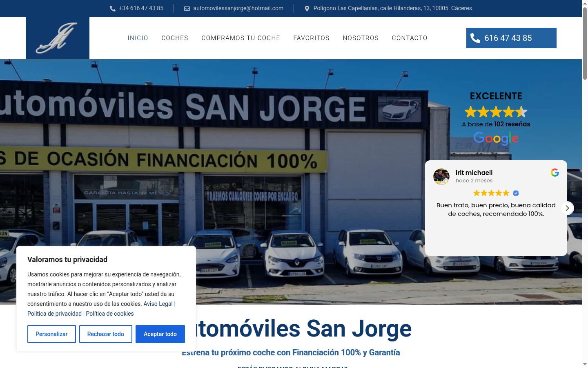Click the envelope email icon
The width and height of the screenshot is (588, 368).
[x=187, y=9]
